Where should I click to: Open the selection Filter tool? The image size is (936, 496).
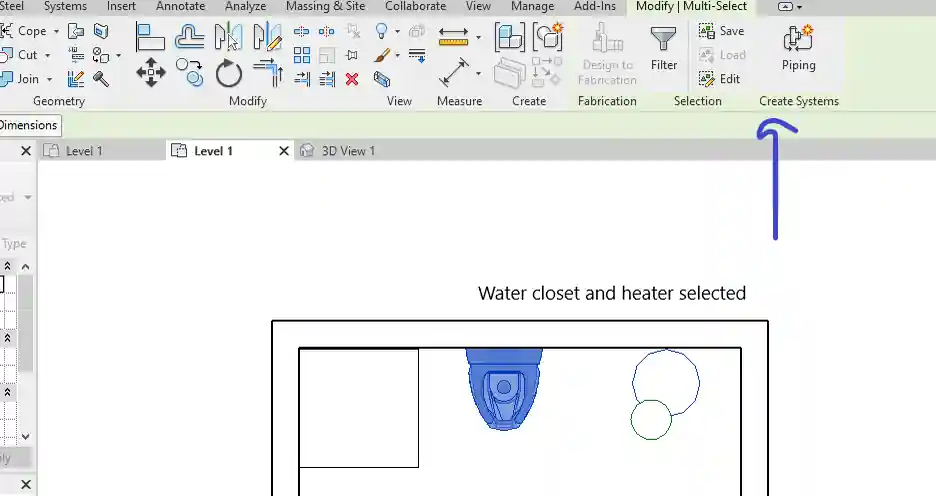(x=663, y=47)
